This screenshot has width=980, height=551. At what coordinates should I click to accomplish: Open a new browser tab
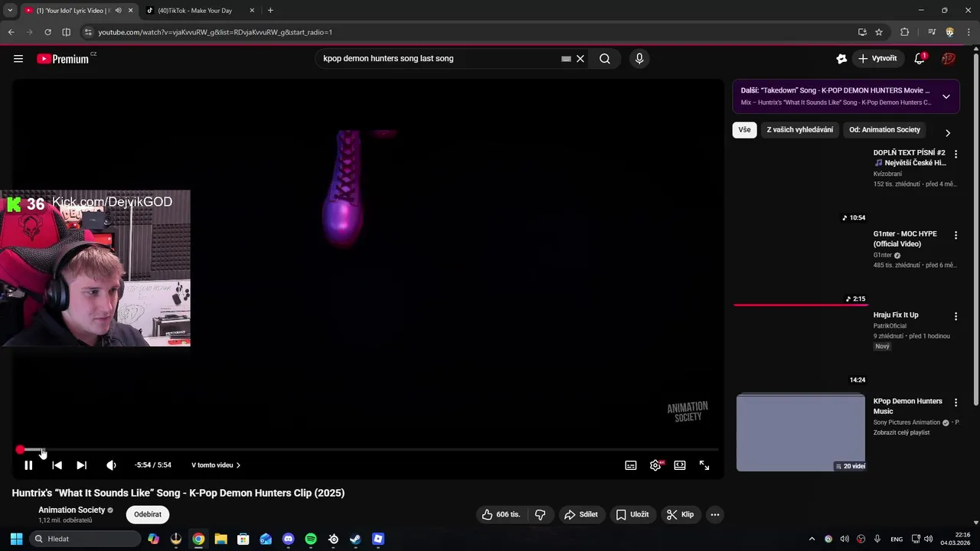pyautogui.click(x=270, y=11)
